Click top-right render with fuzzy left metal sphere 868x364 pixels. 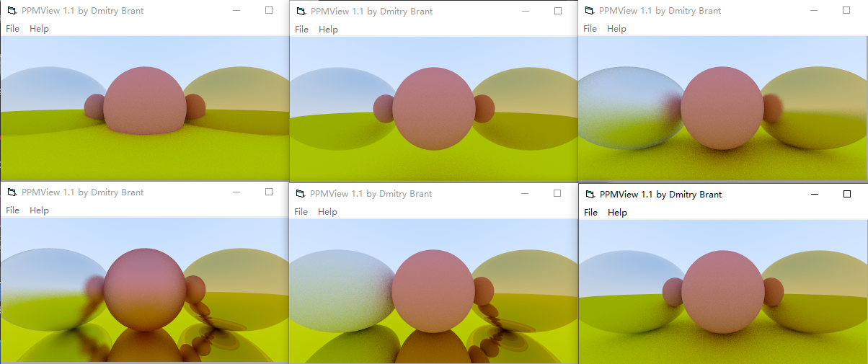722,108
